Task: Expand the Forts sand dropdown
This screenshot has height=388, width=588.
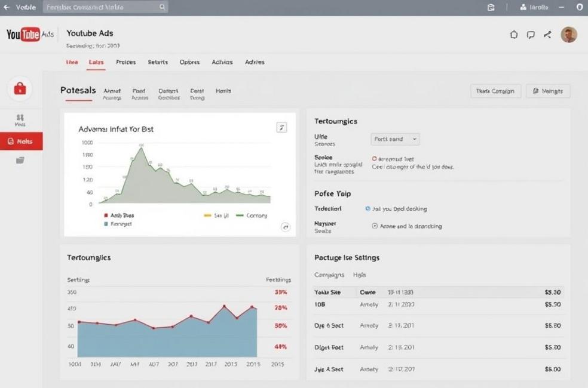Action: (395, 139)
